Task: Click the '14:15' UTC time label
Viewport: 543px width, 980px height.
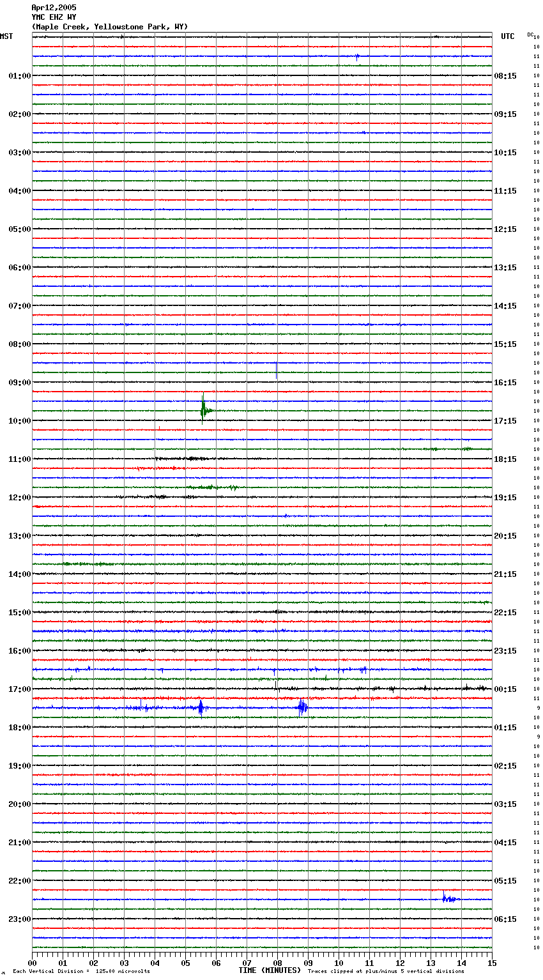Action: click(x=505, y=306)
